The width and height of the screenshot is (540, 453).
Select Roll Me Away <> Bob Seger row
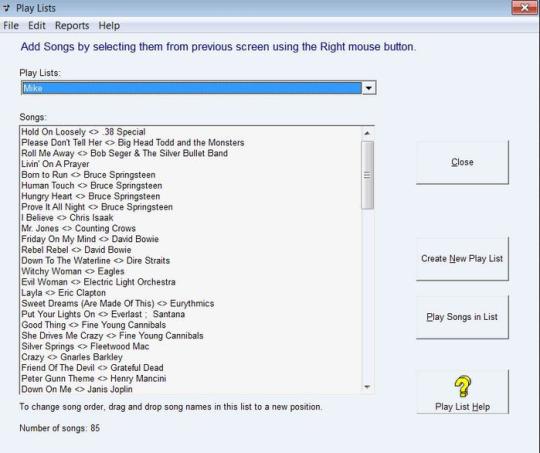pos(191,153)
